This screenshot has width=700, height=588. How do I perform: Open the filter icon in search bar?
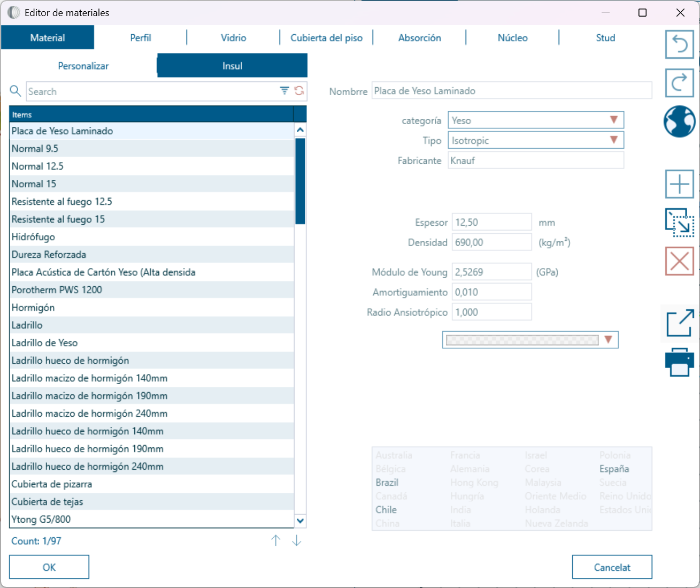coord(284,91)
